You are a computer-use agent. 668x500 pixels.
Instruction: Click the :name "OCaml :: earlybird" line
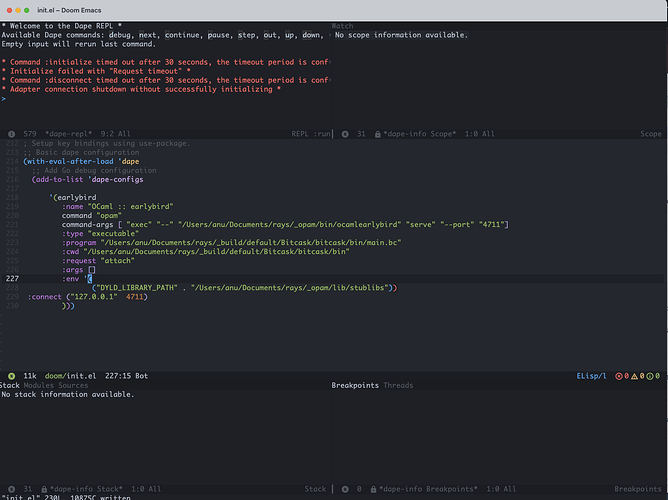click(118, 207)
